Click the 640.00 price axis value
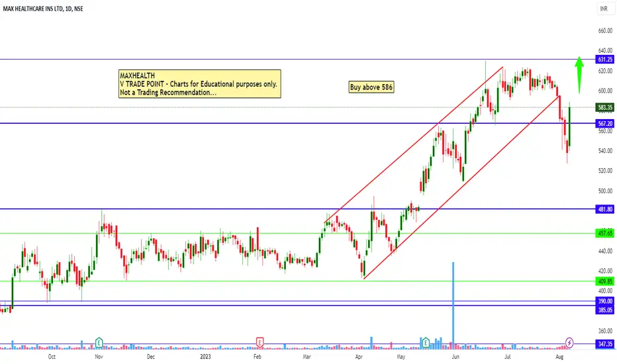Screen dimensions: 617x364 click(x=605, y=50)
